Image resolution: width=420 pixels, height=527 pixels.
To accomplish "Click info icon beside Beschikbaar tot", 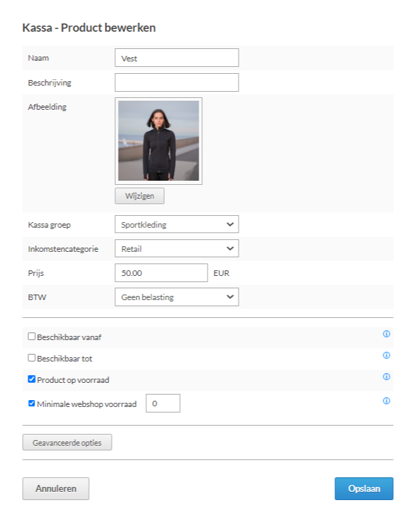I will pos(386,355).
